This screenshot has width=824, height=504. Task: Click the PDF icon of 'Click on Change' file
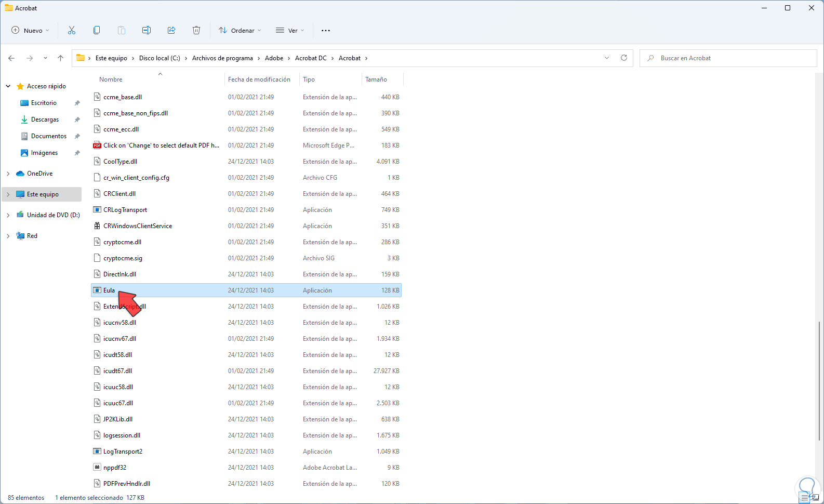pos(97,145)
